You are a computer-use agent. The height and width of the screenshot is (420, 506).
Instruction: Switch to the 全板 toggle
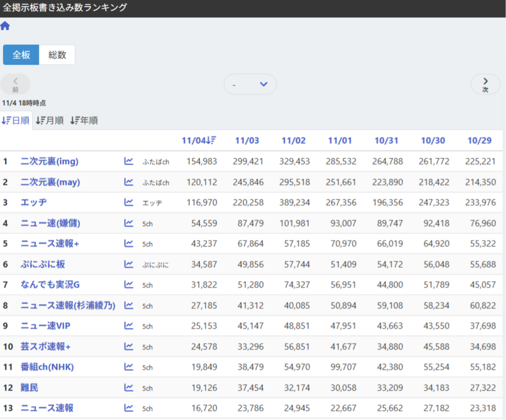coord(21,55)
